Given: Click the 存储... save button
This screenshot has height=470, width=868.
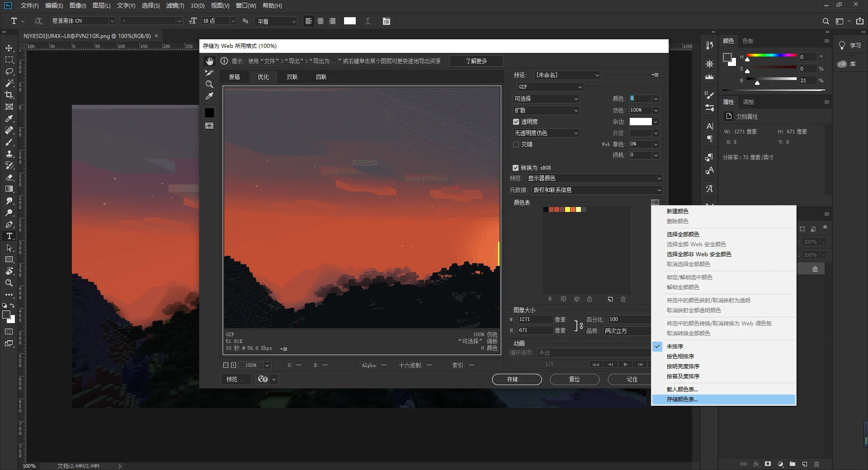Looking at the screenshot, I should click(516, 380).
